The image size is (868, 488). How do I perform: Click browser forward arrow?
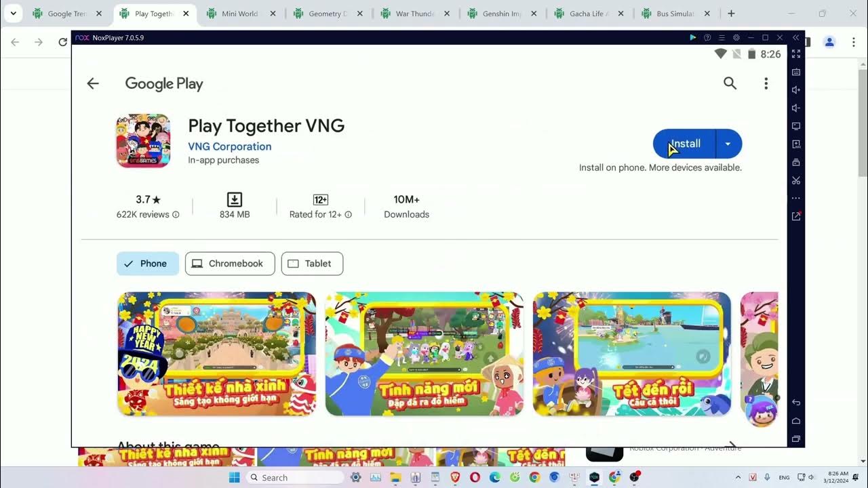pos(39,42)
